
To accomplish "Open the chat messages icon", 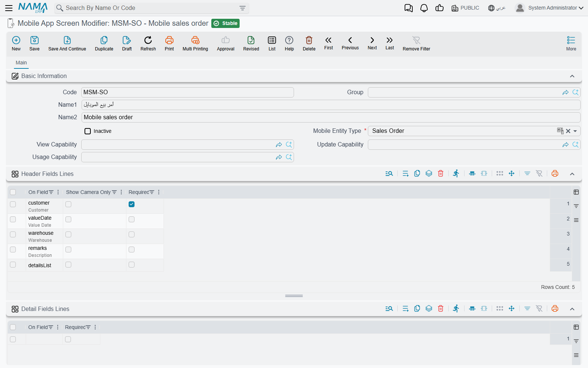I will pos(408,8).
